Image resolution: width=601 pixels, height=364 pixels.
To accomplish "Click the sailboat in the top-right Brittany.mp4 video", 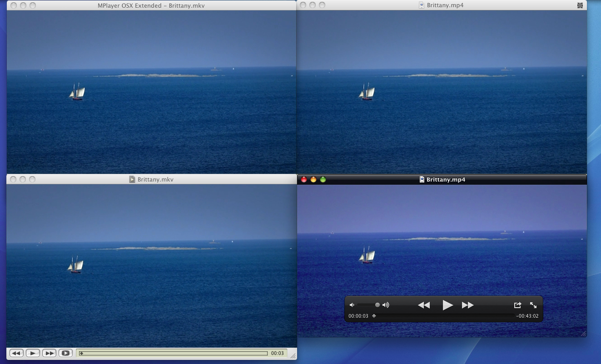I will pos(367,91).
